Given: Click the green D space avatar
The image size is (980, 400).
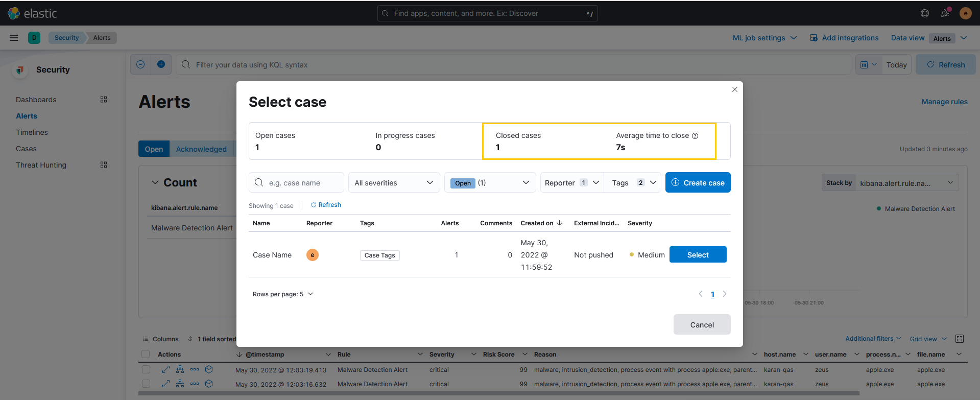Looking at the screenshot, I should click(x=34, y=38).
